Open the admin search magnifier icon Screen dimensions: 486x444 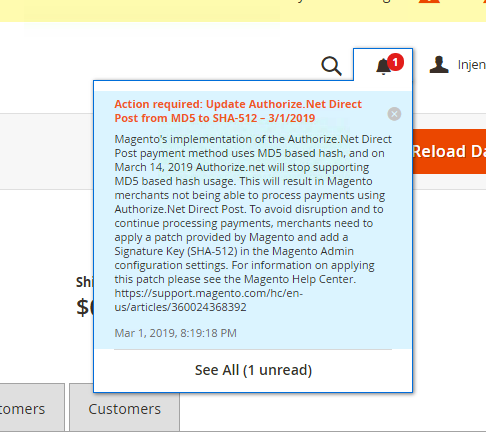coord(331,66)
